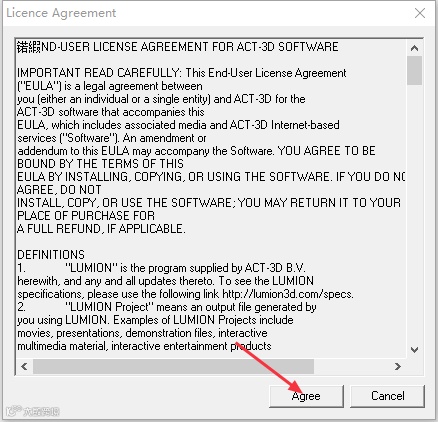Click the empty vertical scrollbar track beneath the thumb
This screenshot has height=422, width=438.
[414, 213]
